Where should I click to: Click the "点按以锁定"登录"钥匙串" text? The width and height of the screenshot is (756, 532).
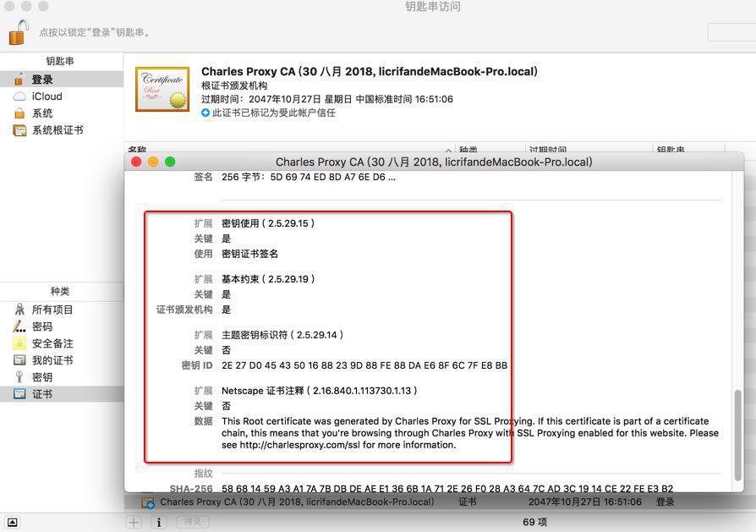(x=94, y=32)
